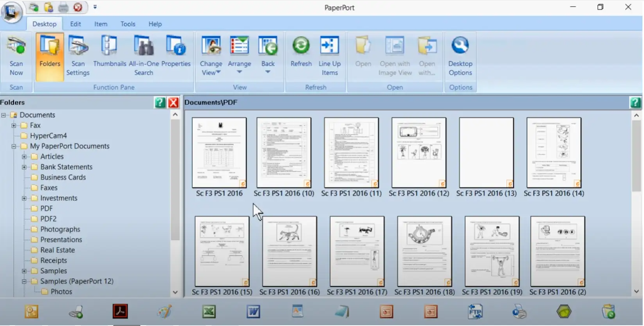Viewport: 644px width, 326px height.
Task: Toggle the Folders pane button
Action: (50, 56)
